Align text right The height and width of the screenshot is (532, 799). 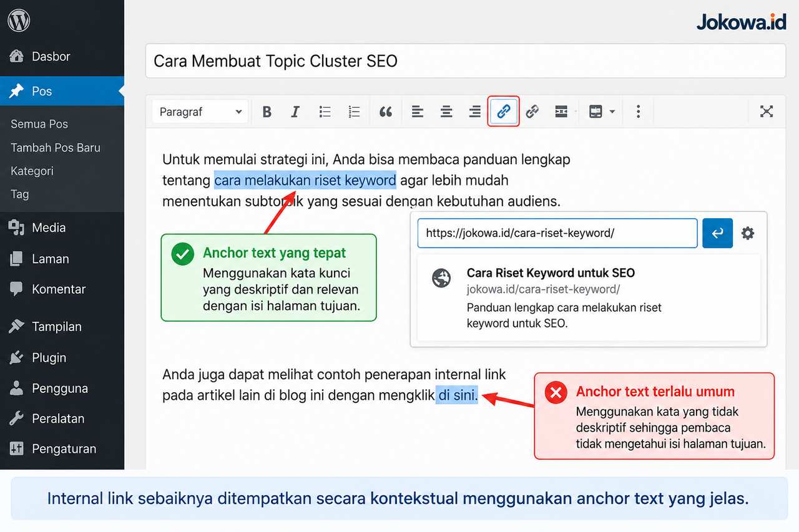pos(475,112)
